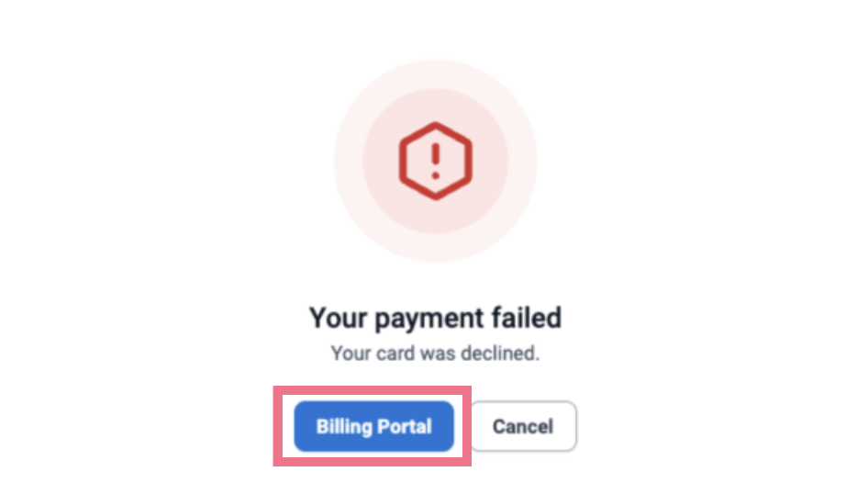
Task: Click the 'Billing Portal' label text
Action: coord(373,426)
